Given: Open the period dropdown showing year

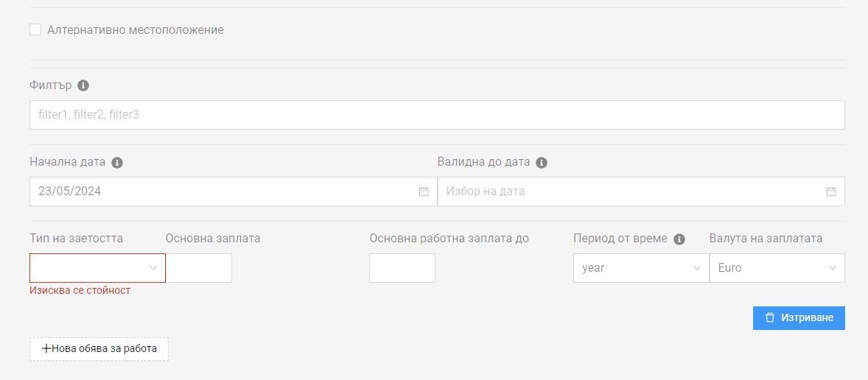Looking at the screenshot, I should coord(640,268).
